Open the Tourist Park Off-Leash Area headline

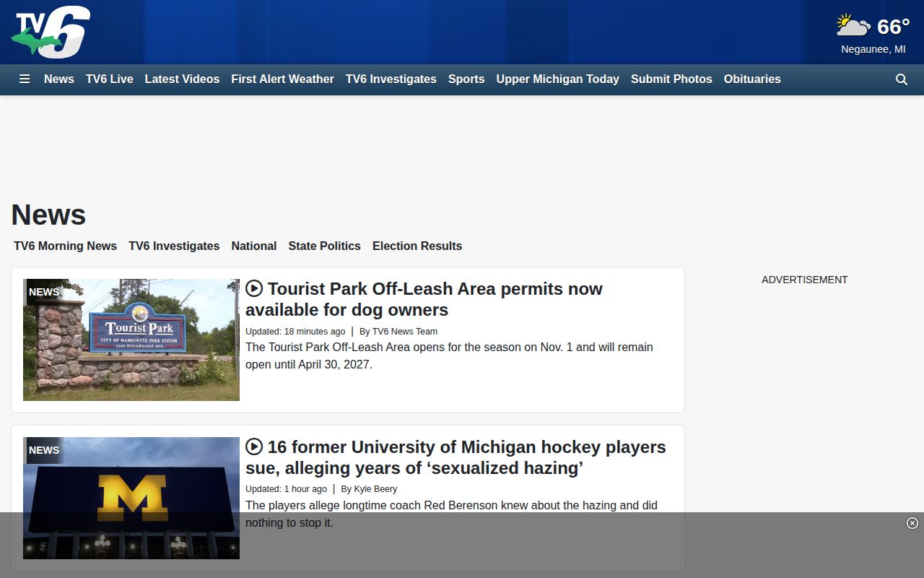tap(424, 299)
